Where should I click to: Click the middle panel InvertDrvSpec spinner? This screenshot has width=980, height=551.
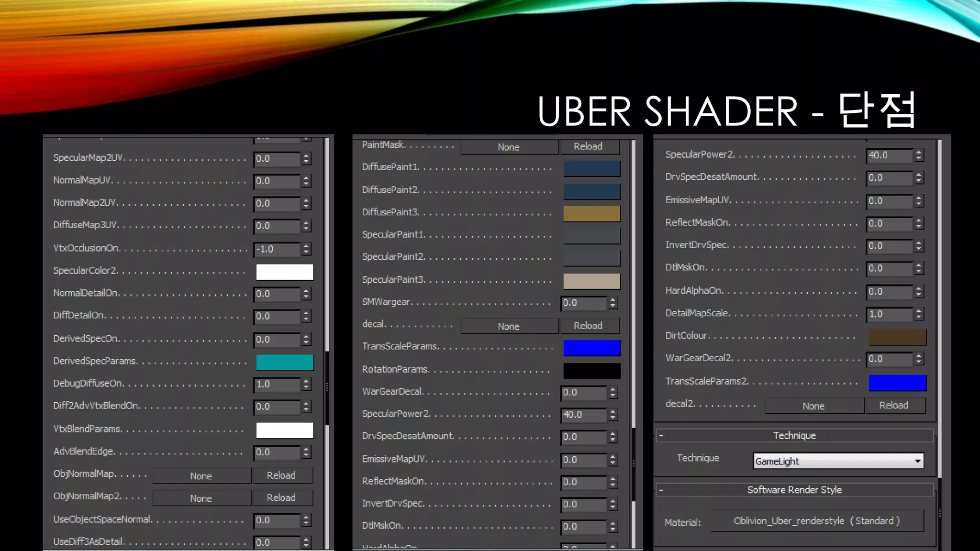coord(613,505)
